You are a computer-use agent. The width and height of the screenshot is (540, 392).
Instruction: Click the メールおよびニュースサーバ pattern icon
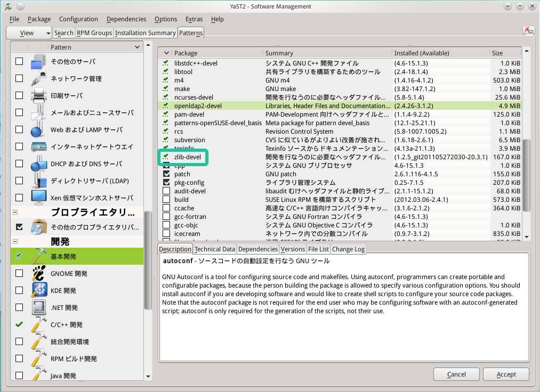pos(38,112)
